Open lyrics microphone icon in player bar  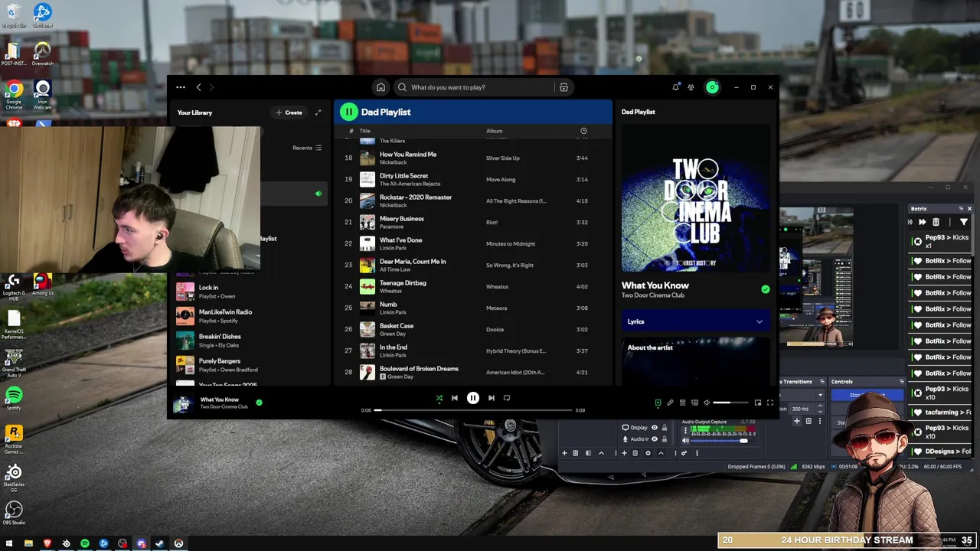click(670, 403)
